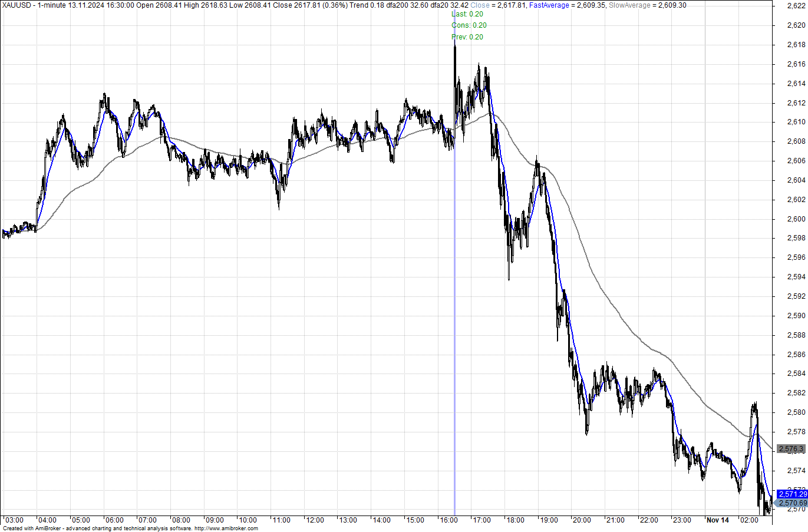
Task: Click the 2,604 price axis label
Action: pyautogui.click(x=796, y=180)
